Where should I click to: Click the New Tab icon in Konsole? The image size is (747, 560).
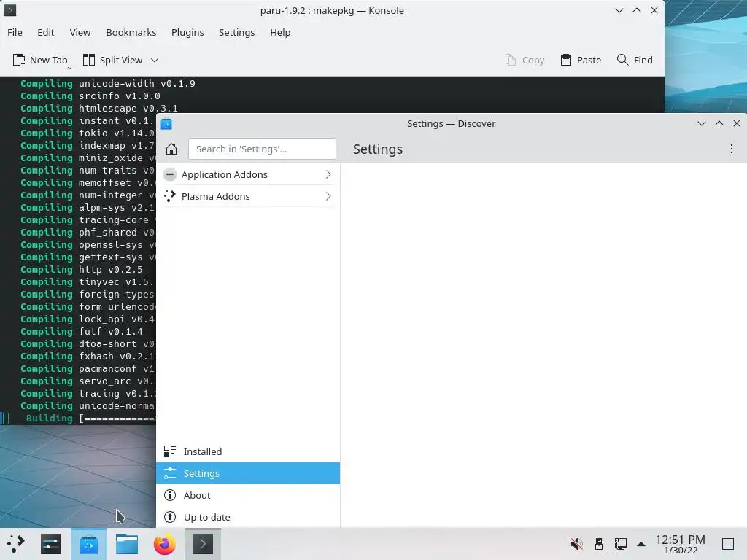coord(19,60)
